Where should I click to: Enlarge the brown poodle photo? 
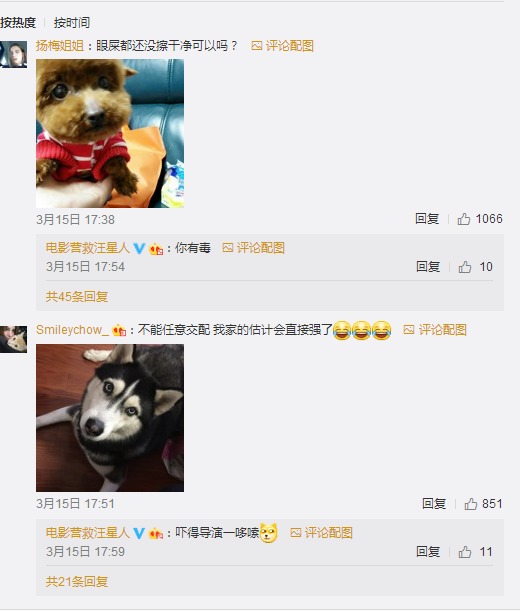click(x=110, y=133)
